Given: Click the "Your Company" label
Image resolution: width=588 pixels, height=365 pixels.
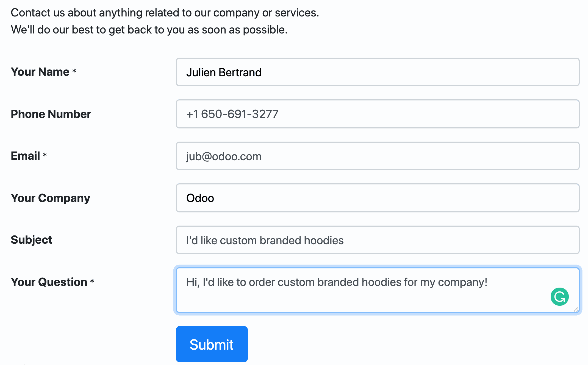Looking at the screenshot, I should tap(50, 198).
